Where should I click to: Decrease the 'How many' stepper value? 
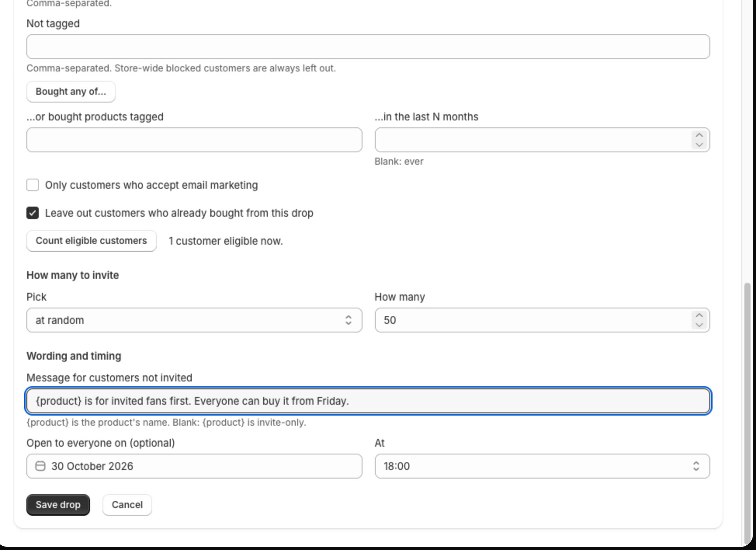[x=699, y=325]
